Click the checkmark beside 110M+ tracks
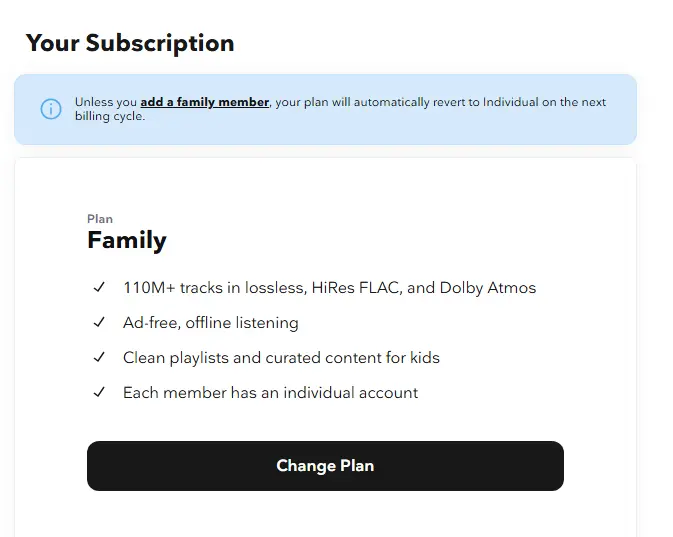673x537 pixels. pyautogui.click(x=99, y=287)
